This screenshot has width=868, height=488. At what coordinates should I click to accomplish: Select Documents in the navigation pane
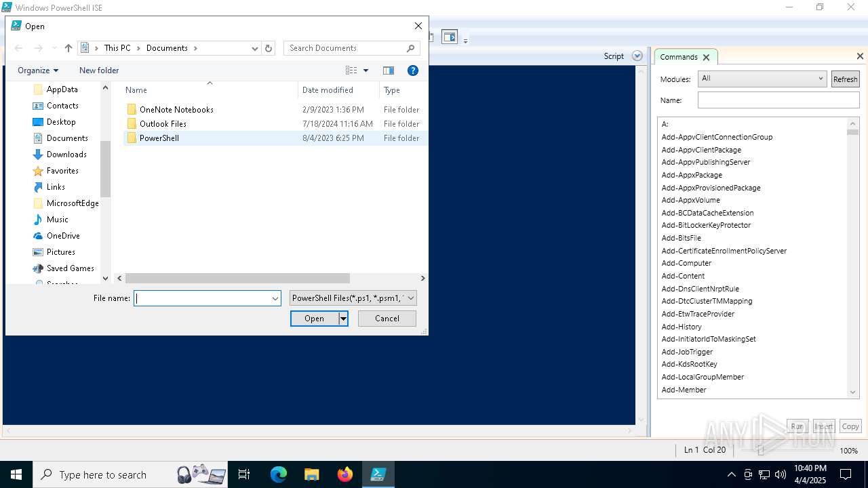coord(67,138)
